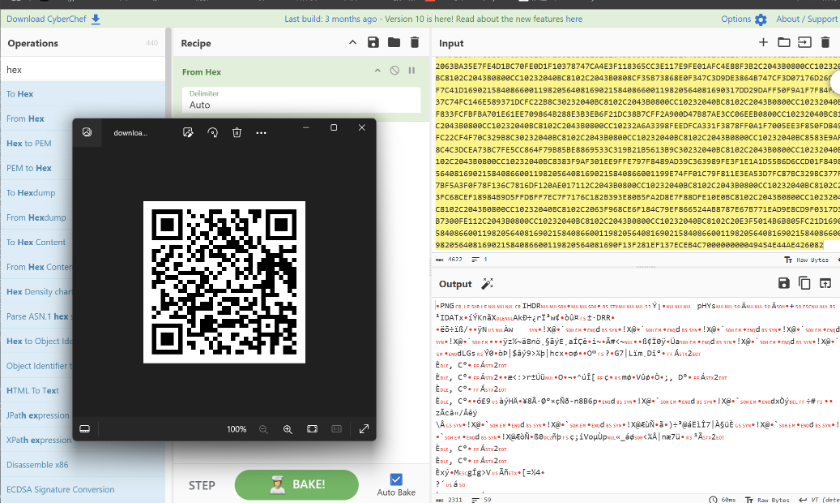This screenshot has height=504, width=840.
Task: Open the Download CyberChef link
Action: click(x=53, y=19)
